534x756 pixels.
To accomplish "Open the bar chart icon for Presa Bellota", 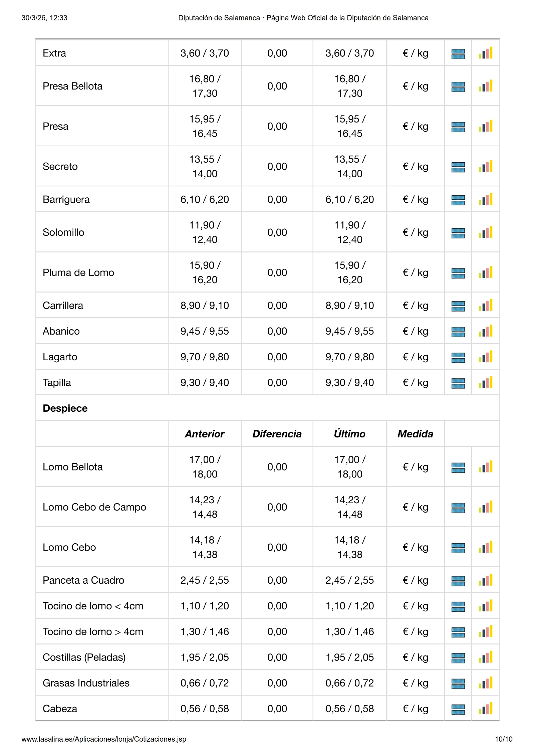I will (x=485, y=86).
